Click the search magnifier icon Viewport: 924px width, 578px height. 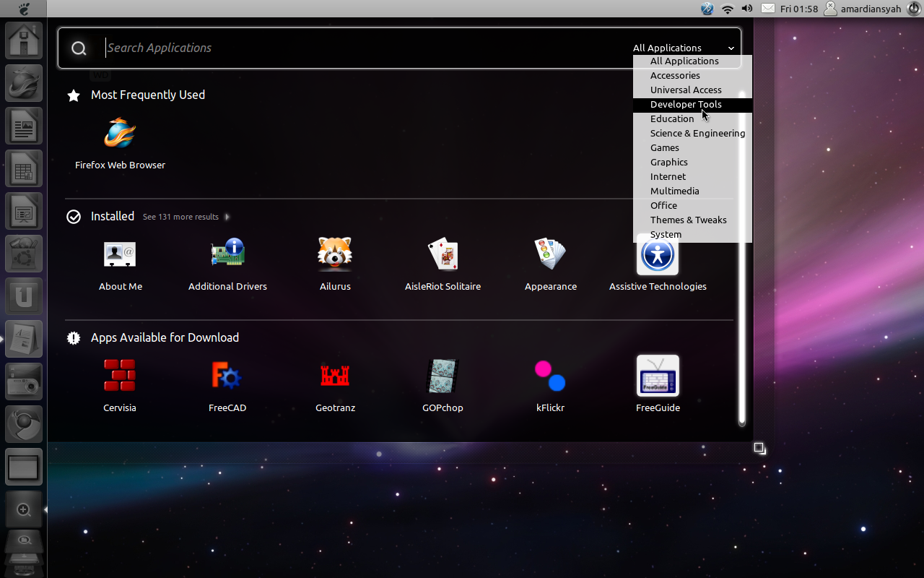tap(79, 48)
